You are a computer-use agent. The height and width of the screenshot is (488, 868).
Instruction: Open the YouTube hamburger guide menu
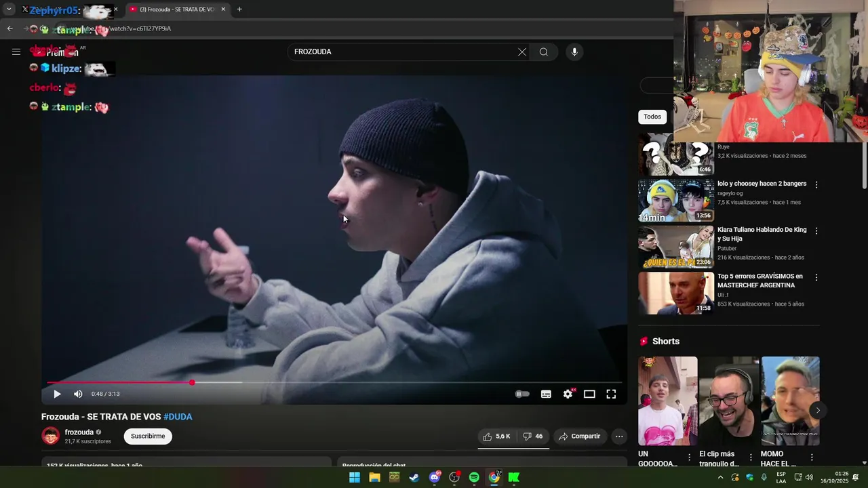coord(16,52)
